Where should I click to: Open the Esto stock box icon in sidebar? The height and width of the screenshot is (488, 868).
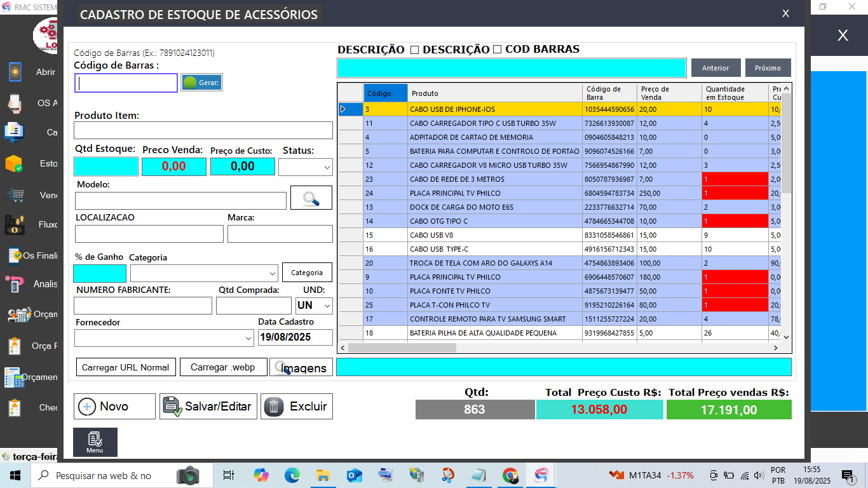point(14,163)
